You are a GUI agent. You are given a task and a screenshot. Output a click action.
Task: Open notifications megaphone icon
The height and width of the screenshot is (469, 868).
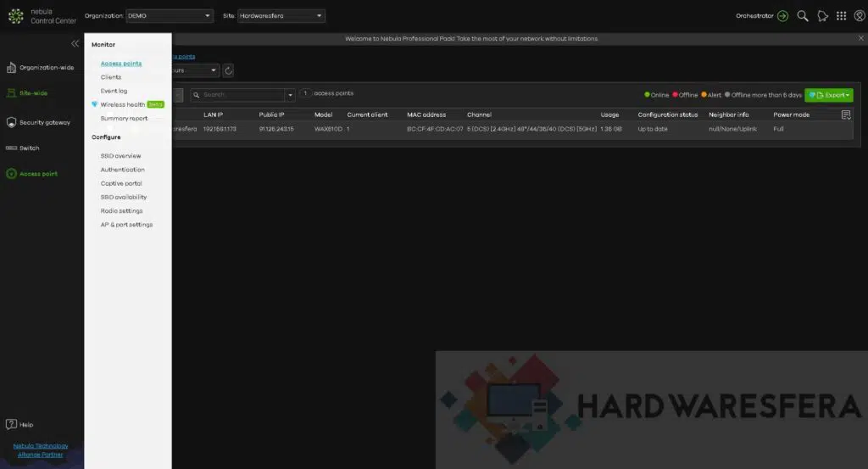pyautogui.click(x=822, y=16)
